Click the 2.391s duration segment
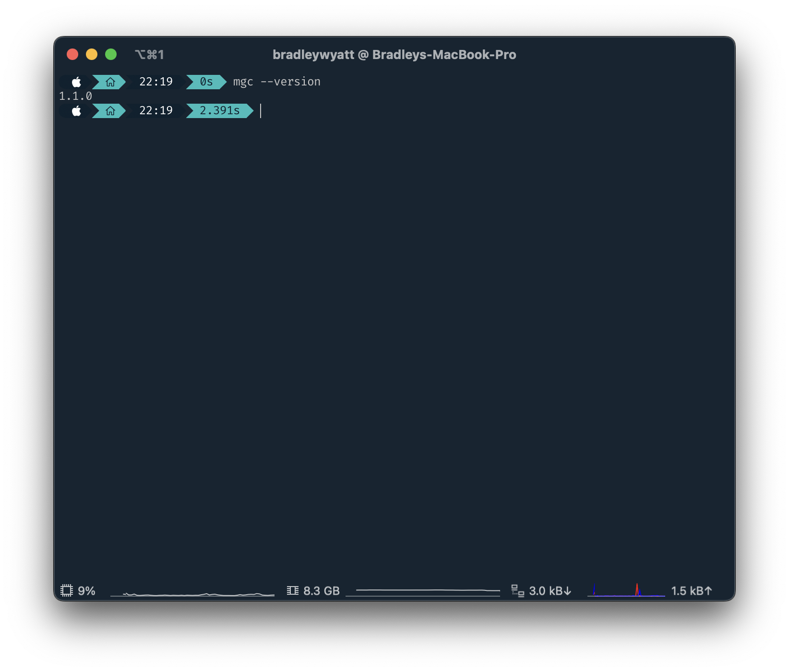Image resolution: width=789 pixels, height=672 pixels. click(x=220, y=111)
